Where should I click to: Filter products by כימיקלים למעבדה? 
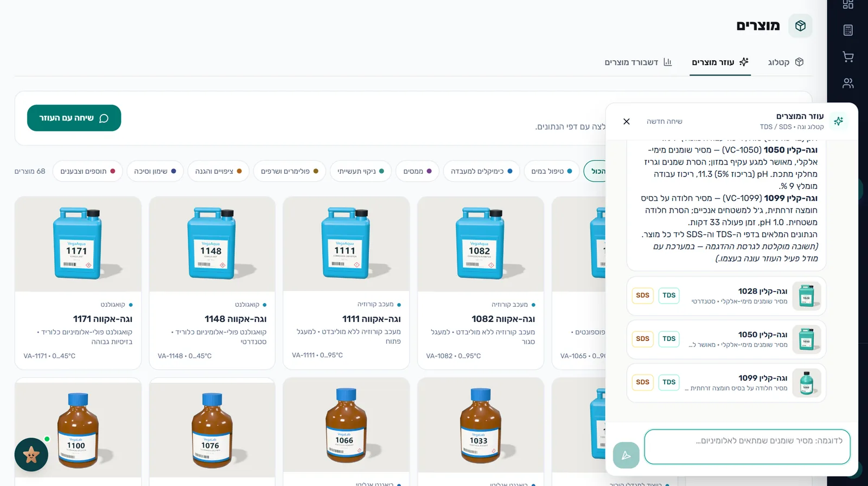(481, 171)
